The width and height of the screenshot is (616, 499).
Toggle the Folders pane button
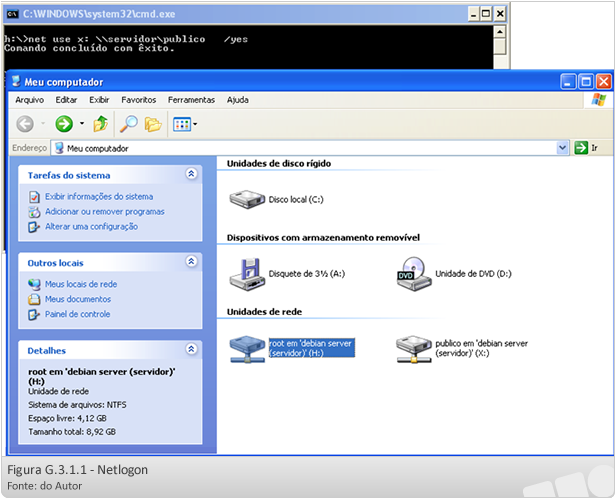tap(153, 125)
